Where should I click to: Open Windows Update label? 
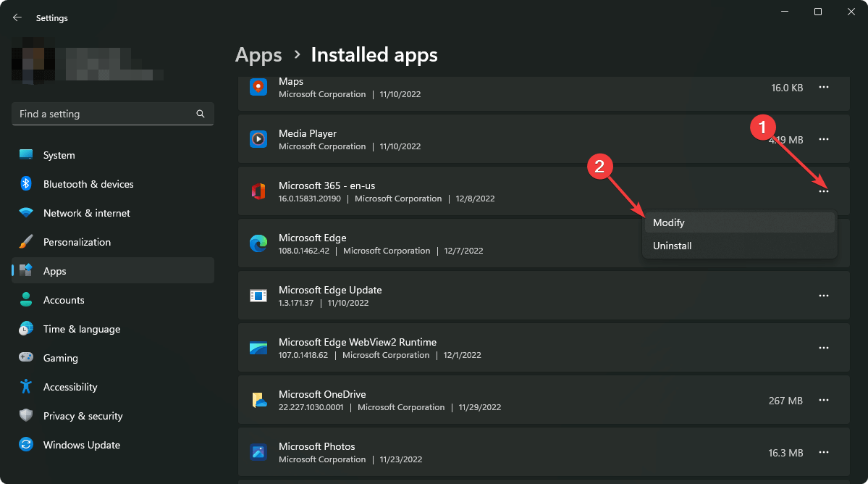(82, 445)
